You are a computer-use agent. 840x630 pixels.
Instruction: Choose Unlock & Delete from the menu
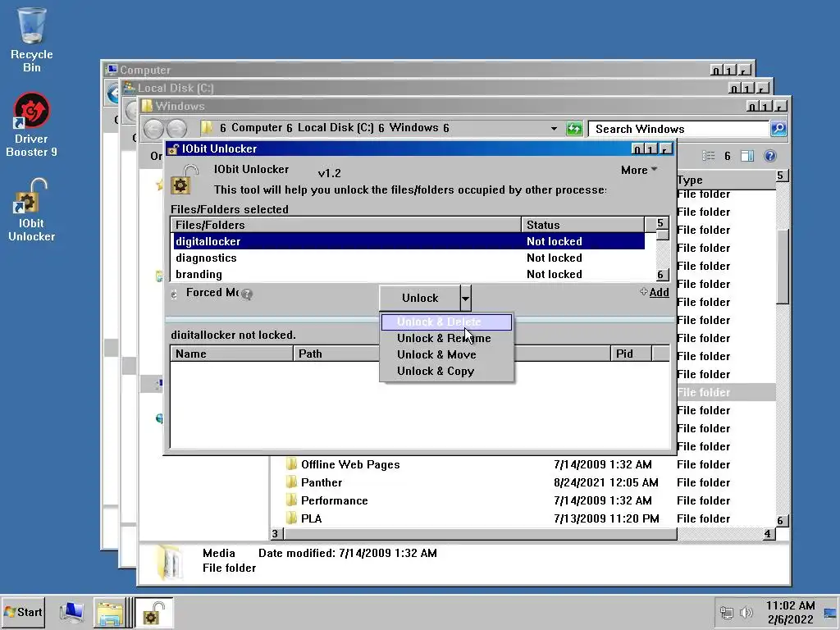[x=447, y=322]
